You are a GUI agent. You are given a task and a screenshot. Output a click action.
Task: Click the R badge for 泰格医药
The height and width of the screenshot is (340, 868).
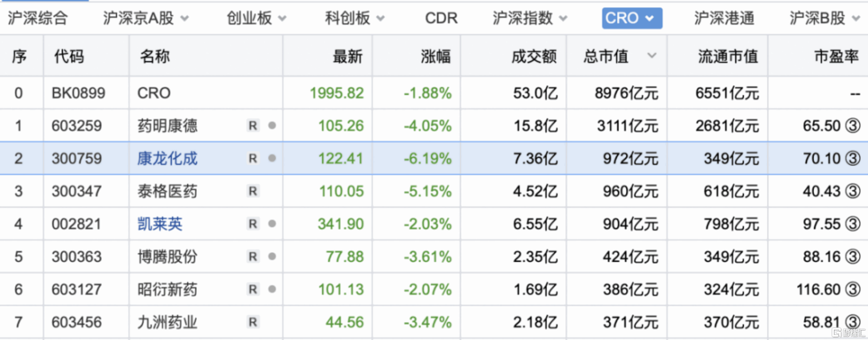coord(253,191)
